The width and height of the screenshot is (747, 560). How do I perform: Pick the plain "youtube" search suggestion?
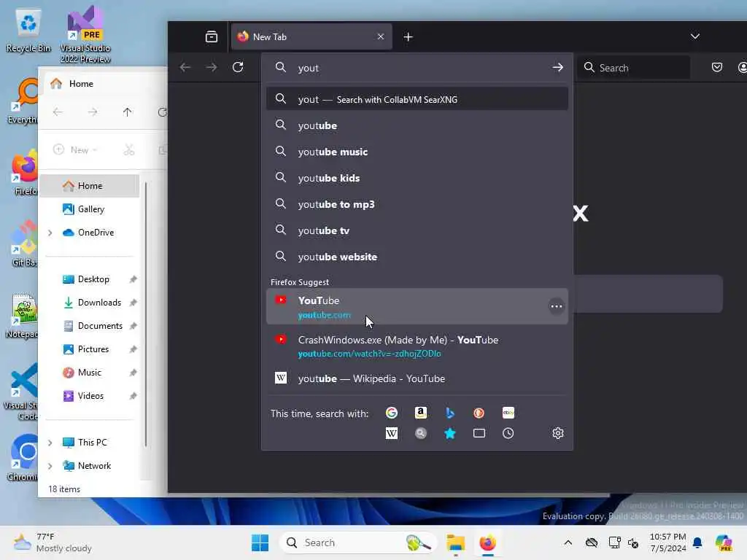417,125
